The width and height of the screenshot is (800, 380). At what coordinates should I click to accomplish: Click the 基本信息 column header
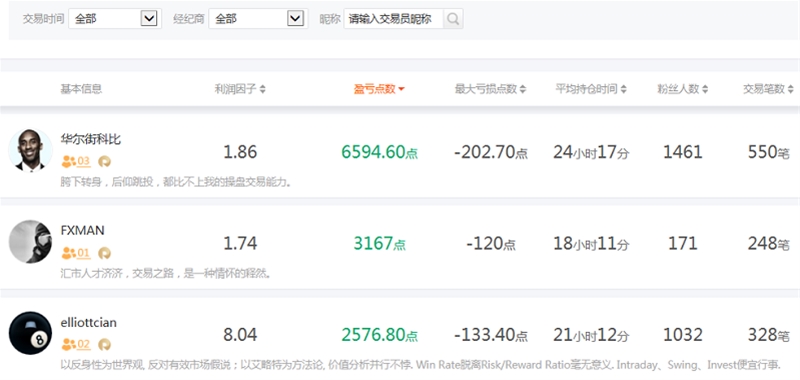pos(81,89)
